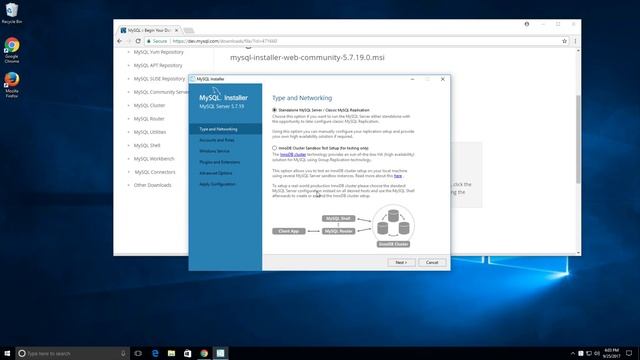Open network status tray icon

pyautogui.click(x=589, y=353)
